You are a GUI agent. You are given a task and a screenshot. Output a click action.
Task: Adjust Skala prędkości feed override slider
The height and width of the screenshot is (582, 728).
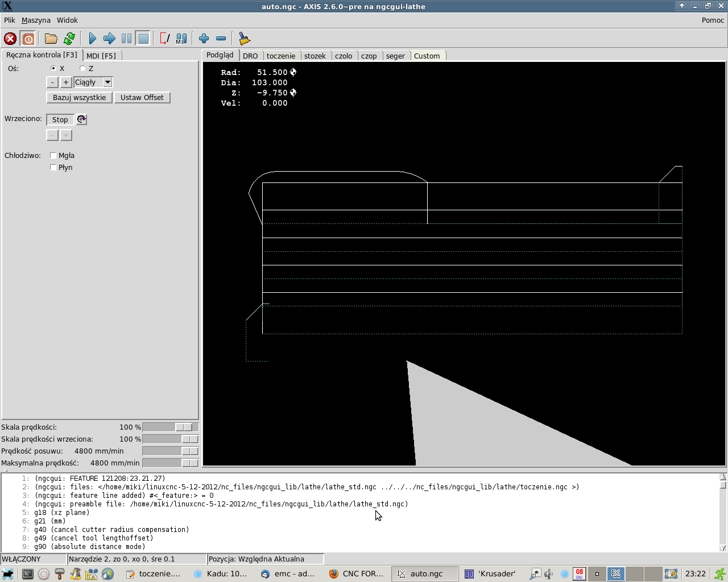(170, 427)
